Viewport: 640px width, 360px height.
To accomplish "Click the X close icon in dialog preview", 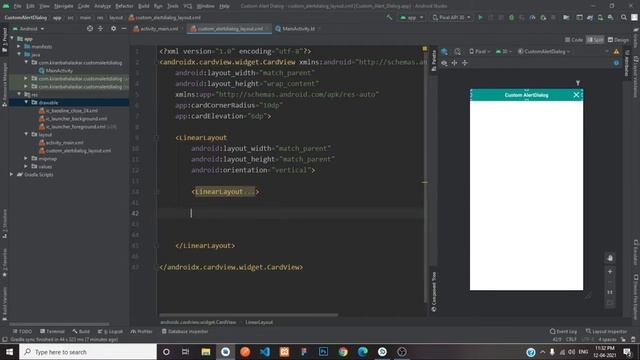I will click(x=576, y=95).
